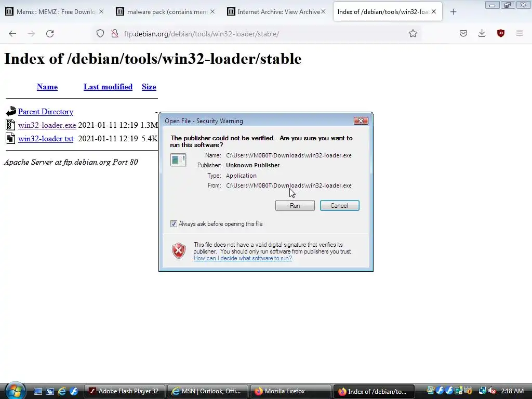Open a new tab with the plus button
Screen dimensions: 532x399
click(x=453, y=12)
